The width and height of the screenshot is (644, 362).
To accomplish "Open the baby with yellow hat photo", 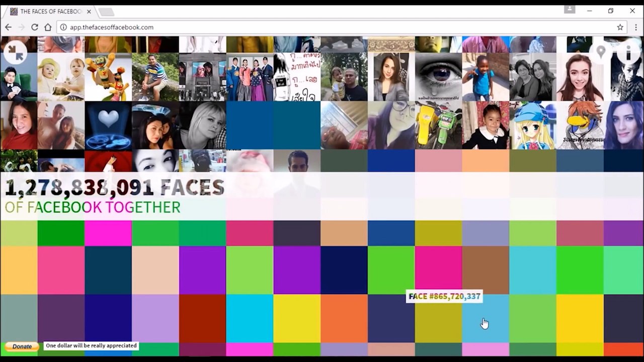I will pos(61,77).
